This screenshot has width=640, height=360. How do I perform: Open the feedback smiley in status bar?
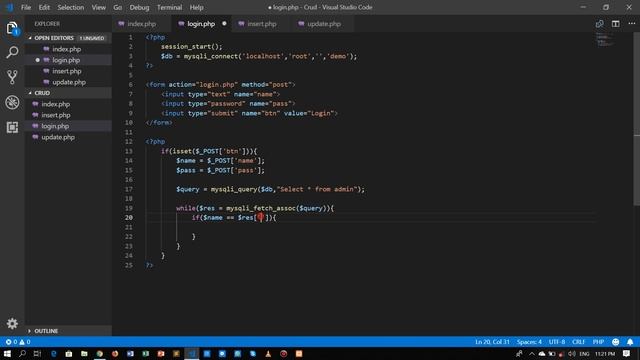[616, 342]
